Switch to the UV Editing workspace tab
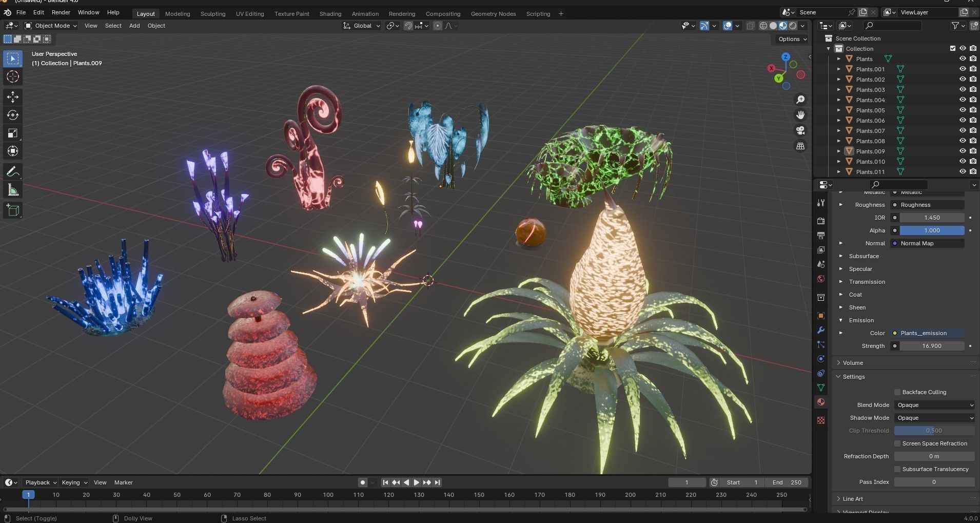The height and width of the screenshot is (523, 980). pyautogui.click(x=250, y=14)
